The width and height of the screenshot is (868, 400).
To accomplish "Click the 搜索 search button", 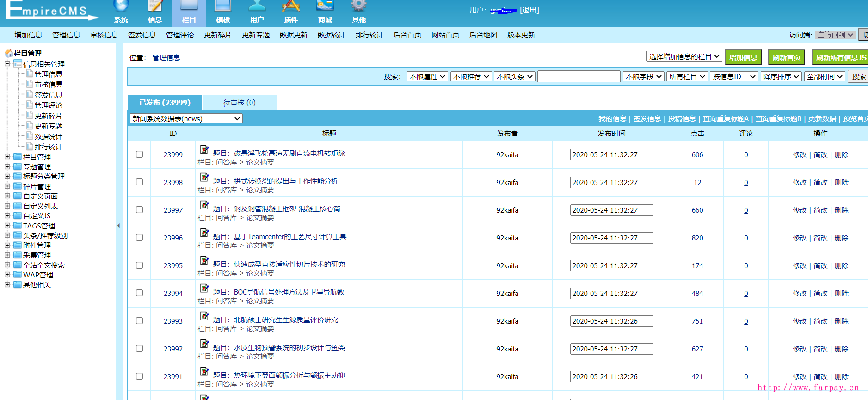I will point(858,76).
